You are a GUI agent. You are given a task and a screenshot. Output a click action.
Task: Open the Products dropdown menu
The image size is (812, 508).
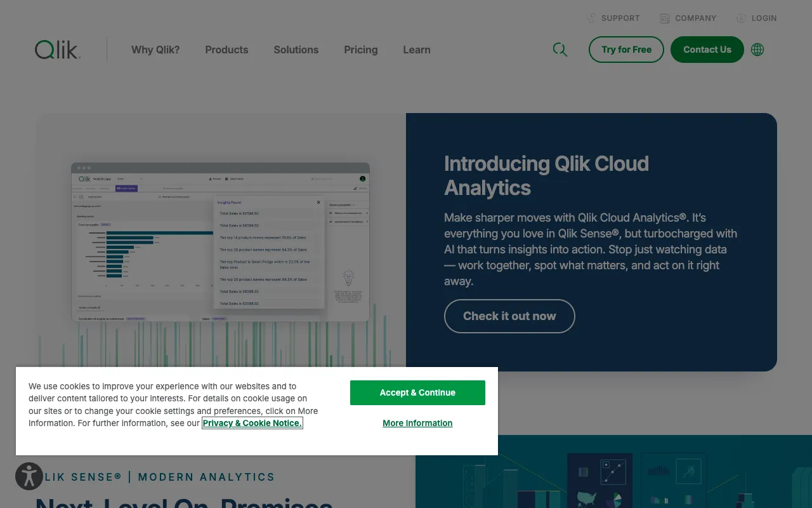click(x=226, y=50)
